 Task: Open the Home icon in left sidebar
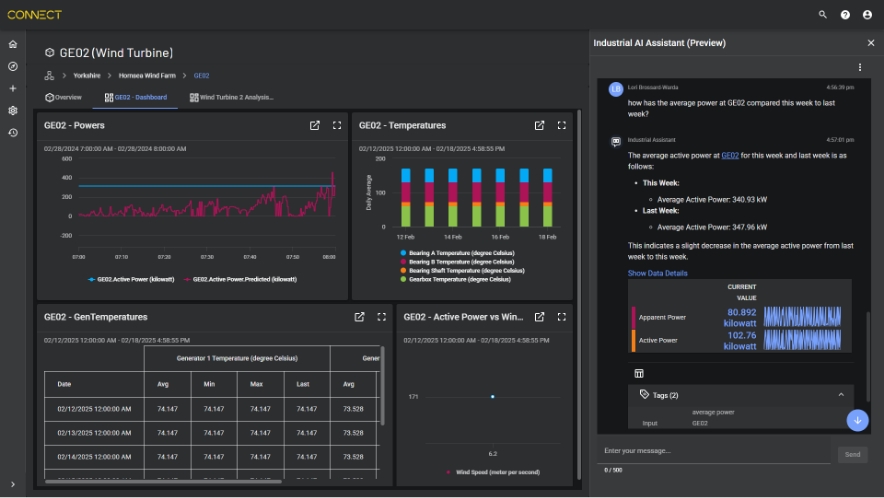coord(12,44)
